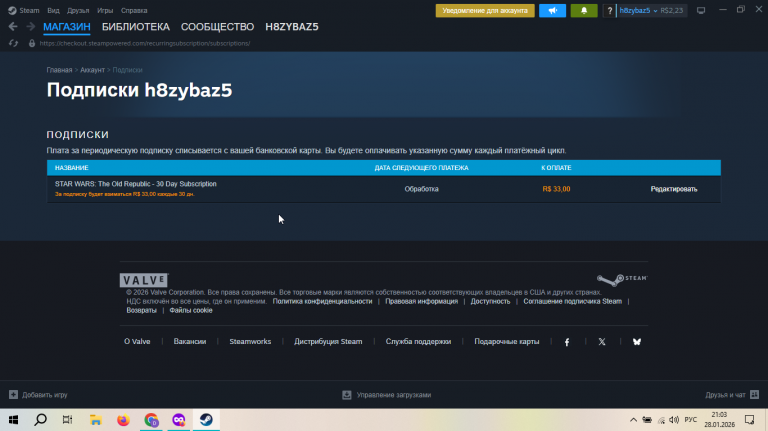Viewport: 768px width, 431px height.
Task: Open Управление загрузками downloads manager
Action: coord(386,395)
